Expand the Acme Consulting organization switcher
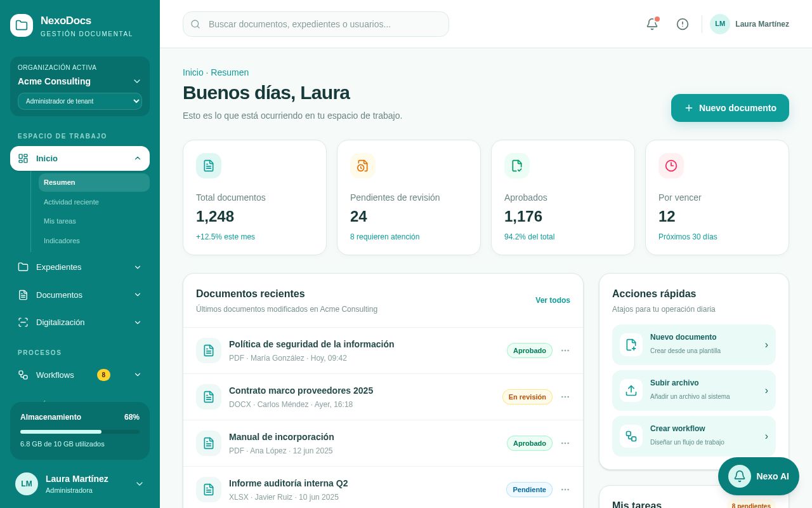The height and width of the screenshot is (508, 812). tap(80, 81)
